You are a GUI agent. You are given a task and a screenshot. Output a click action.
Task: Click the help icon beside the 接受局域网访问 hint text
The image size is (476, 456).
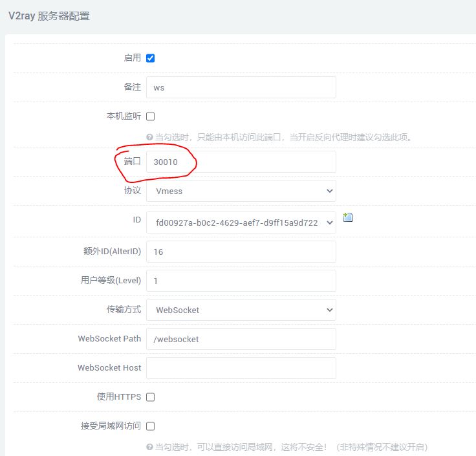click(x=149, y=447)
